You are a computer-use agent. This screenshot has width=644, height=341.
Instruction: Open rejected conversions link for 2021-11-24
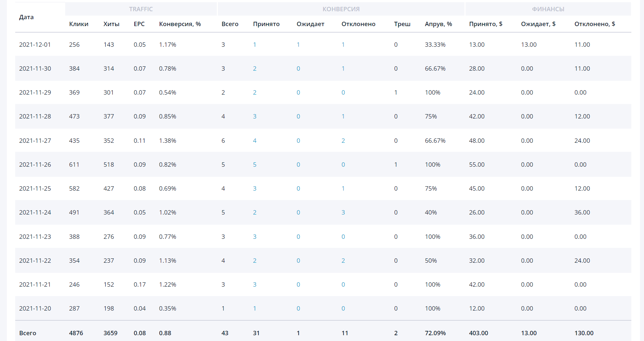(x=343, y=212)
